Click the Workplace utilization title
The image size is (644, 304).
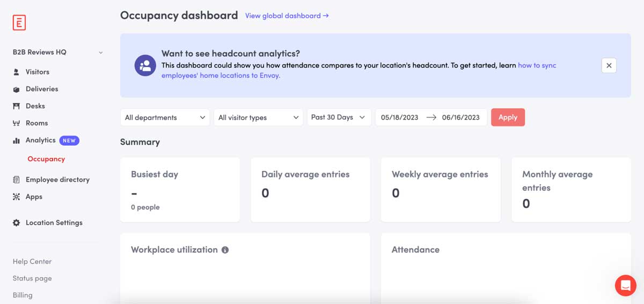tap(174, 250)
